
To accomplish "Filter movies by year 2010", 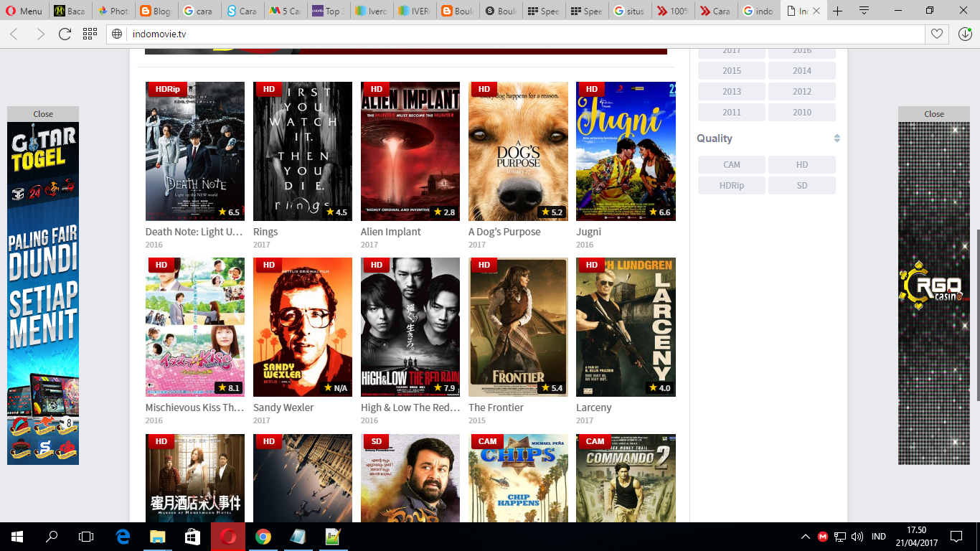I will 802,112.
